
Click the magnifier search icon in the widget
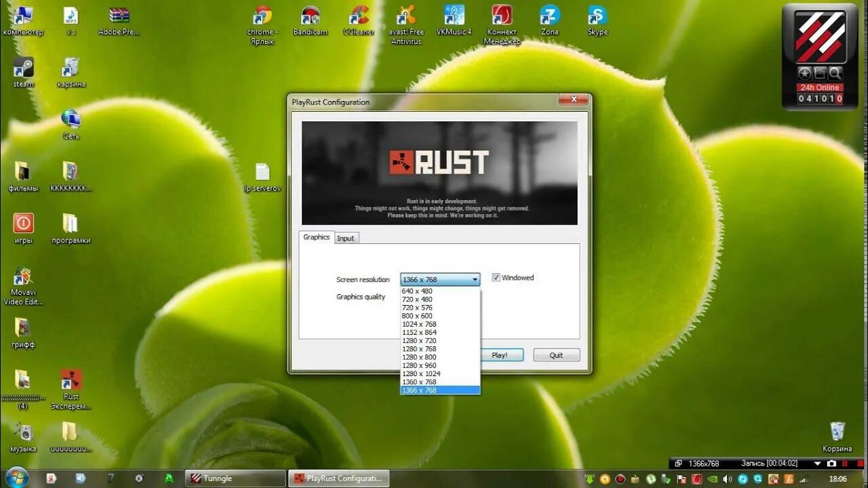(835, 73)
